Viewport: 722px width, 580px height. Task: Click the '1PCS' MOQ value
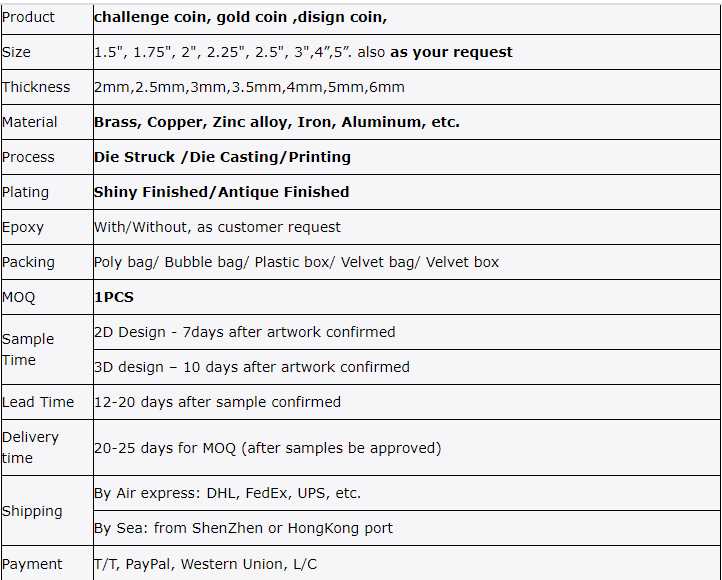coord(114,297)
